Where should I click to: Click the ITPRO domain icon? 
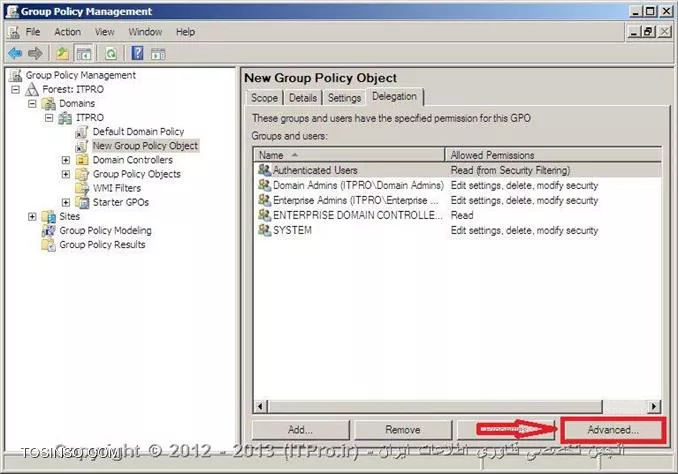pyautogui.click(x=65, y=118)
